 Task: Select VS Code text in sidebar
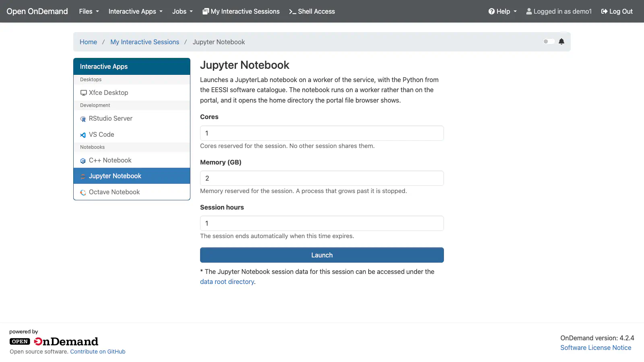tap(101, 134)
